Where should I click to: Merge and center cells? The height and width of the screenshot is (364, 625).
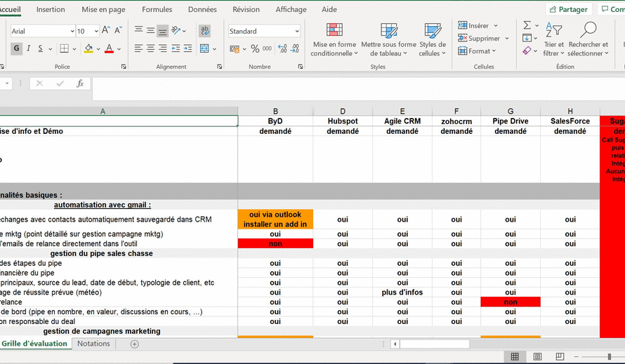tap(204, 48)
